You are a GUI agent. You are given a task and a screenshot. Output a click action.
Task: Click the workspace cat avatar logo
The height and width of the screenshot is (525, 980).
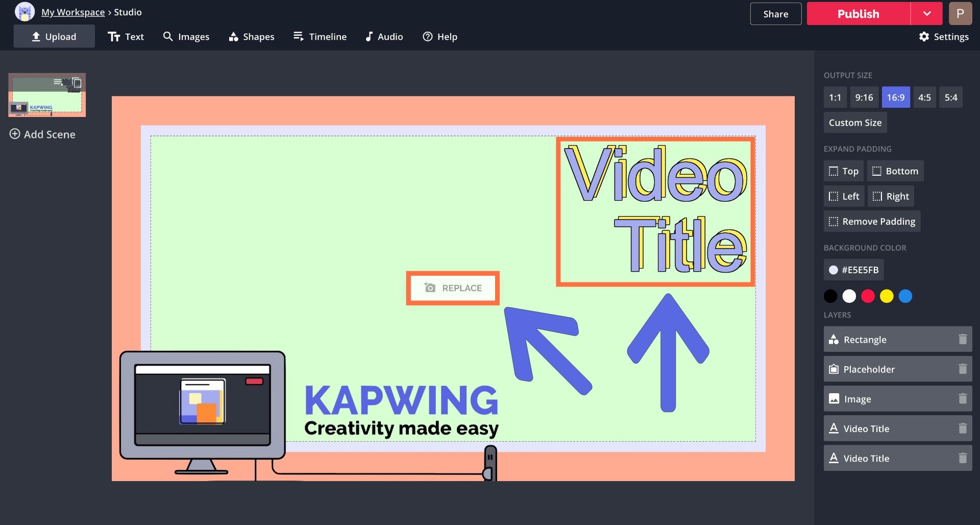[24, 12]
